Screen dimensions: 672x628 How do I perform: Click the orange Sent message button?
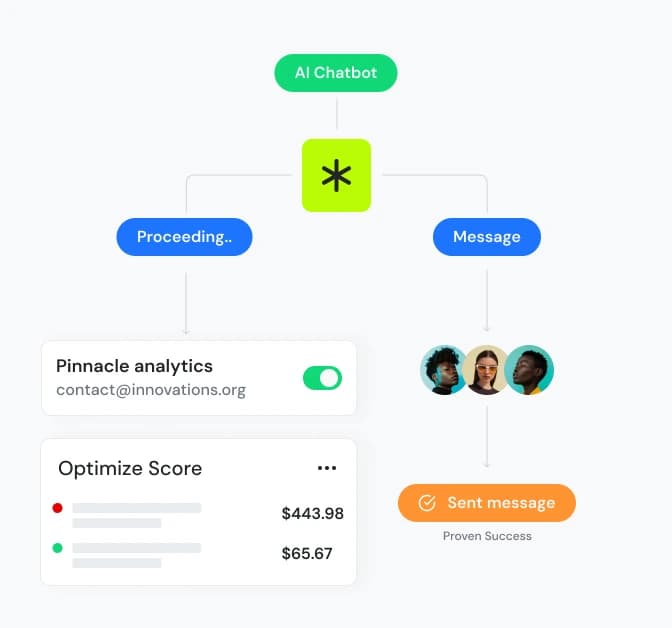pyautogui.click(x=487, y=503)
